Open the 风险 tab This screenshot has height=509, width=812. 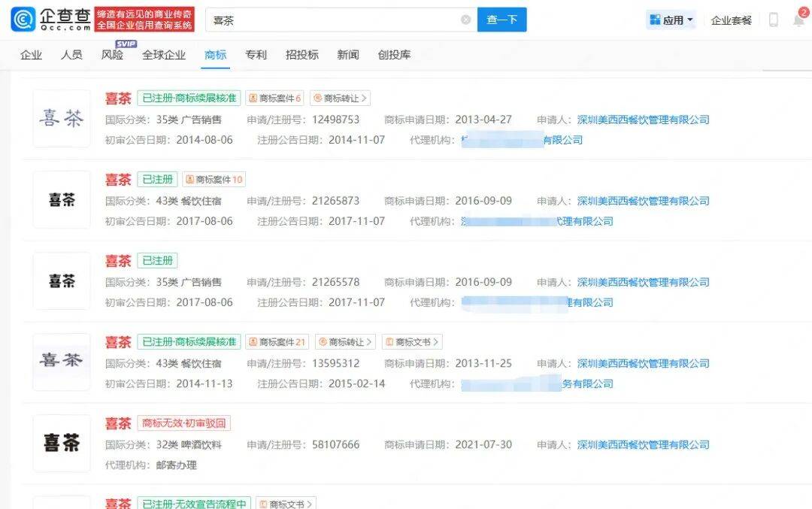(x=112, y=55)
